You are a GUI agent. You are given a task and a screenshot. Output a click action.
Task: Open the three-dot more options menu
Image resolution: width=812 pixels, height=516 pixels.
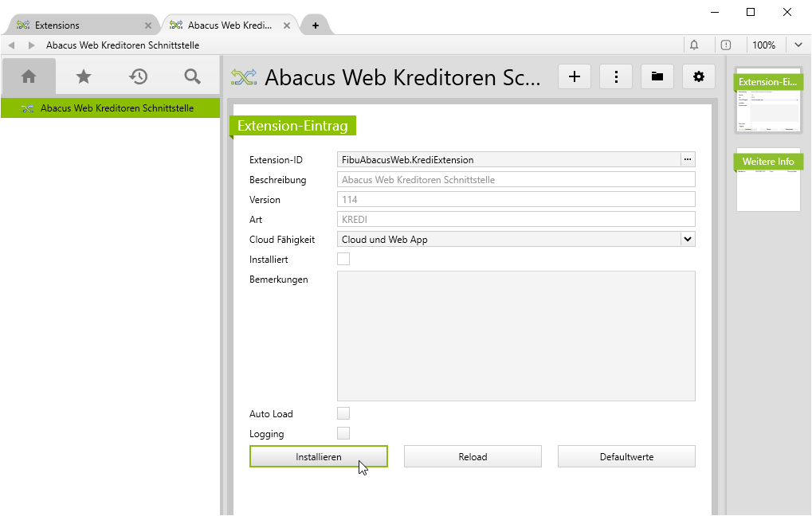pyautogui.click(x=616, y=76)
